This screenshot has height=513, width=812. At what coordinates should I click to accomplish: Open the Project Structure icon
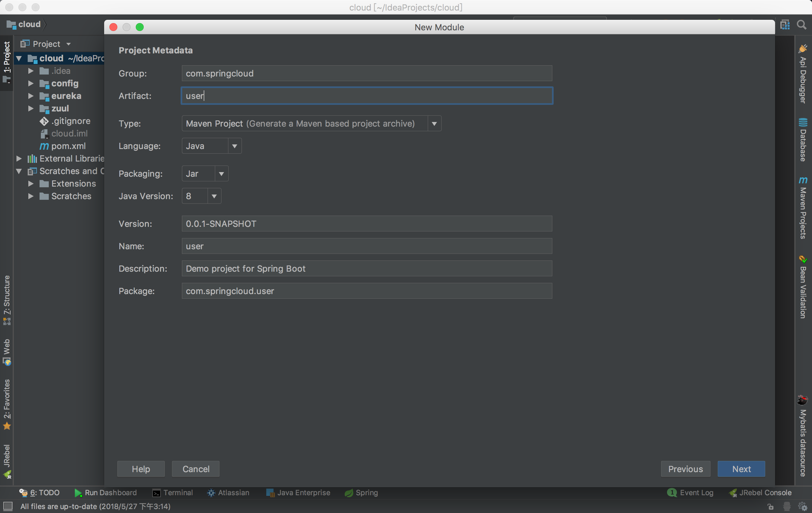click(785, 25)
